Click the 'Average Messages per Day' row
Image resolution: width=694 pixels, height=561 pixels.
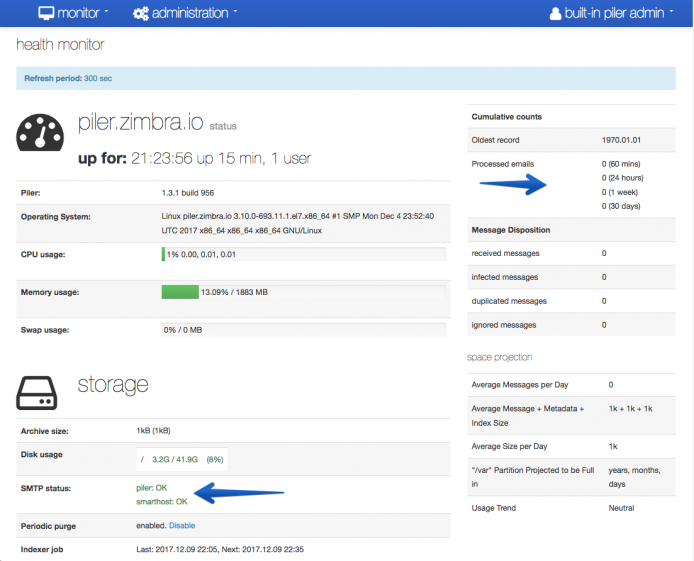tap(571, 384)
